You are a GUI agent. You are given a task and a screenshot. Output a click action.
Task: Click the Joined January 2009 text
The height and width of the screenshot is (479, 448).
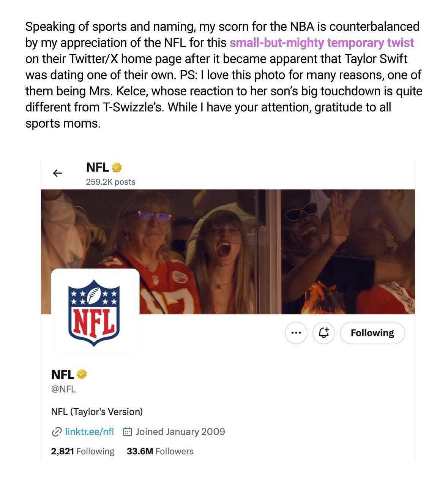pyautogui.click(x=180, y=432)
